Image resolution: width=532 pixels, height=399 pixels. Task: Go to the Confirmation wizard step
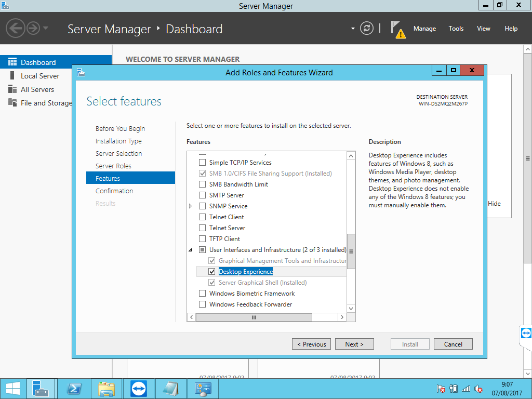coord(114,191)
